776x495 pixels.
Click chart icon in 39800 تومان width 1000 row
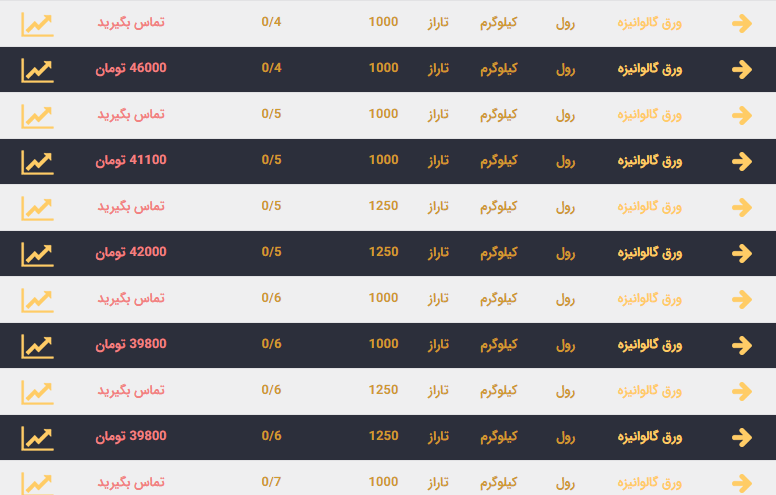(x=37, y=345)
